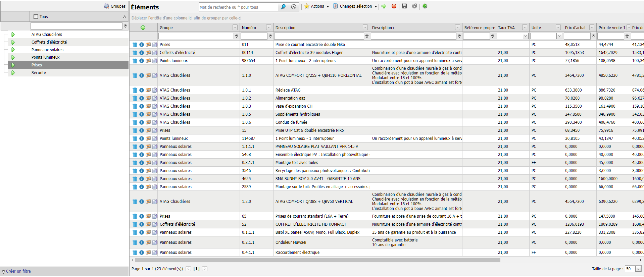This screenshot has width=644, height=277.
Task: Delete the Réglage ATAG row with trash icon
Action: 135,90
